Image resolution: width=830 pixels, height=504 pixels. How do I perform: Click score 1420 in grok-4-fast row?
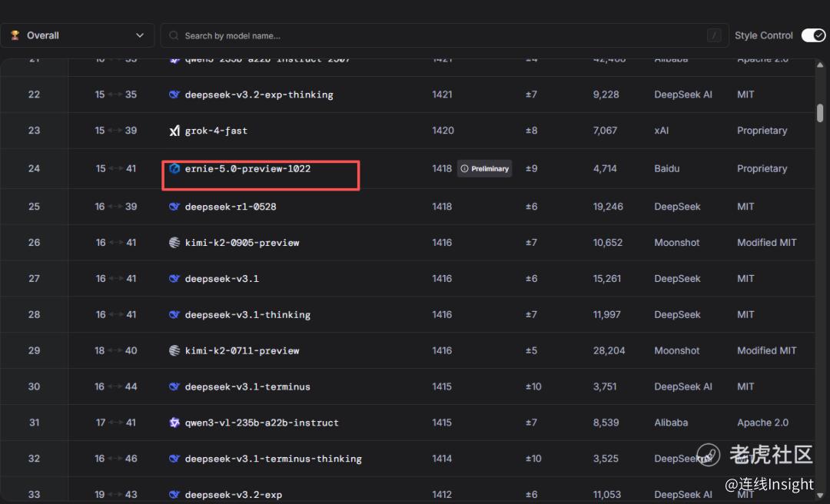coord(443,131)
